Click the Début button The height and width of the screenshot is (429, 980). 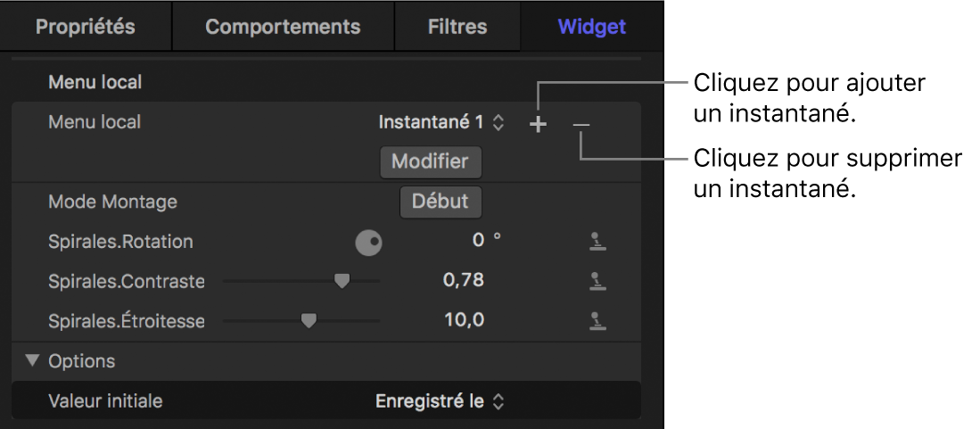pos(440,202)
